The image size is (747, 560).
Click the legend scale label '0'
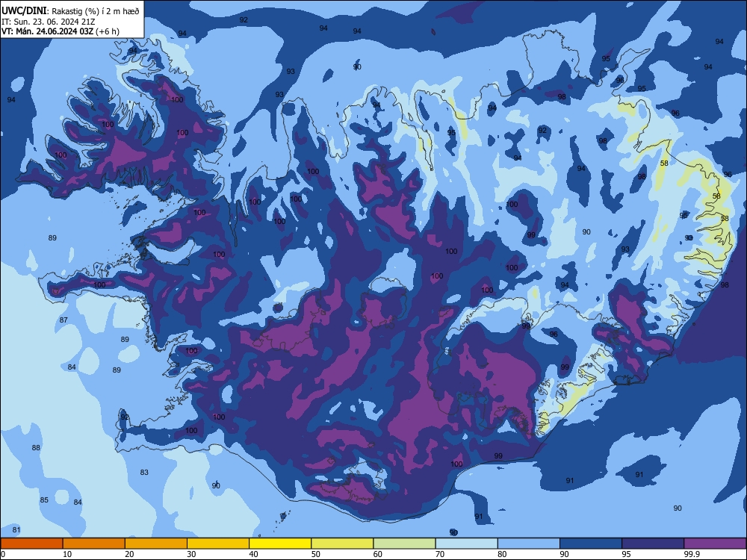pyautogui.click(x=3, y=554)
